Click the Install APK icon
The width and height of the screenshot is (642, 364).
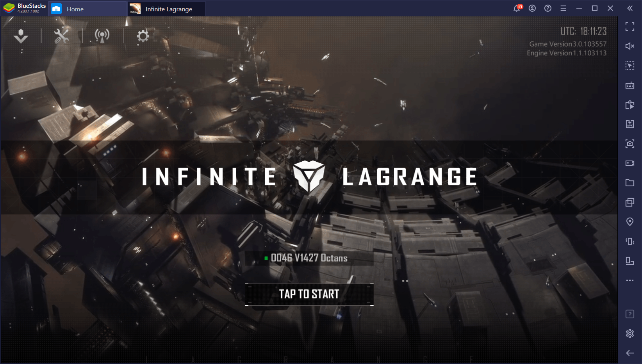[x=630, y=124]
